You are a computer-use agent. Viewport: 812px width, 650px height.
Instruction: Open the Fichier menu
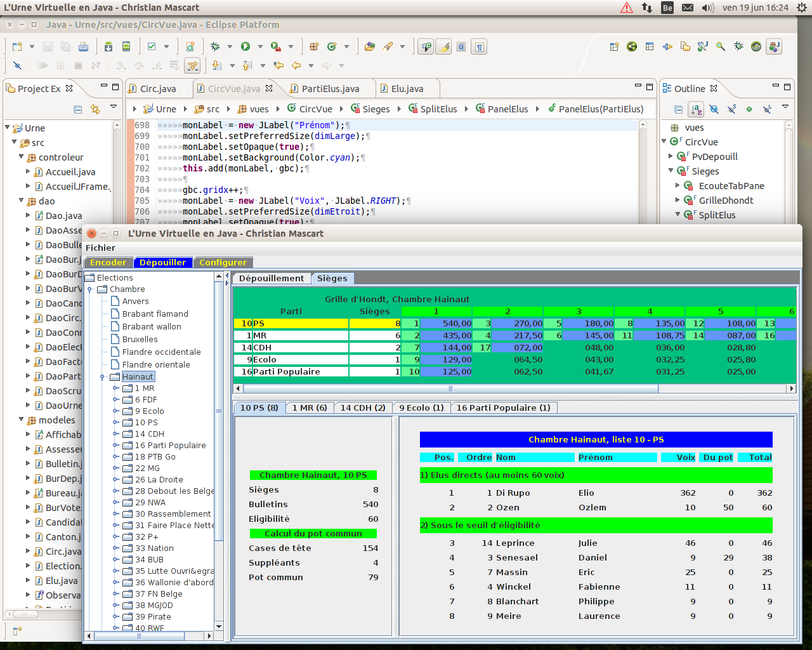(x=100, y=248)
